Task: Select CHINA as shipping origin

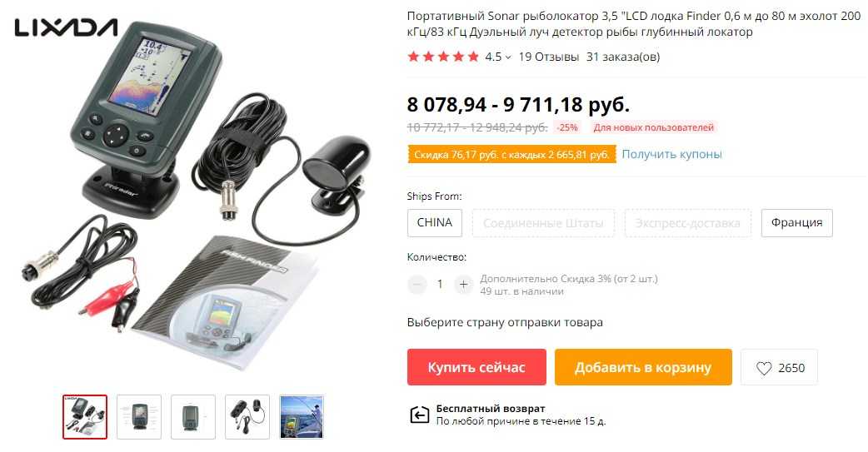Action: click(435, 222)
